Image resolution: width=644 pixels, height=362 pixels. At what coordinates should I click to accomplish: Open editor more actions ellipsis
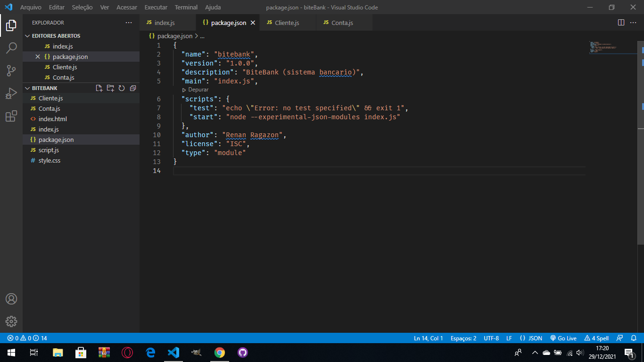[633, 23]
